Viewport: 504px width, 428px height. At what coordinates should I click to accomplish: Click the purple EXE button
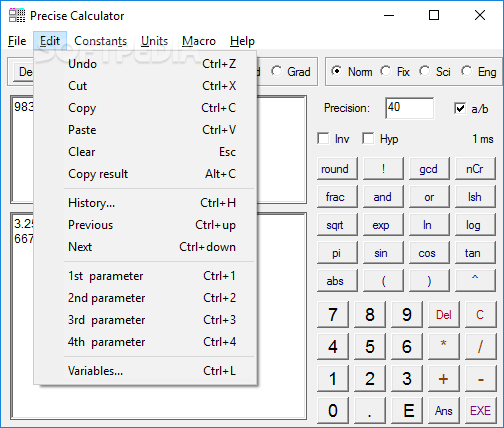pos(480,410)
